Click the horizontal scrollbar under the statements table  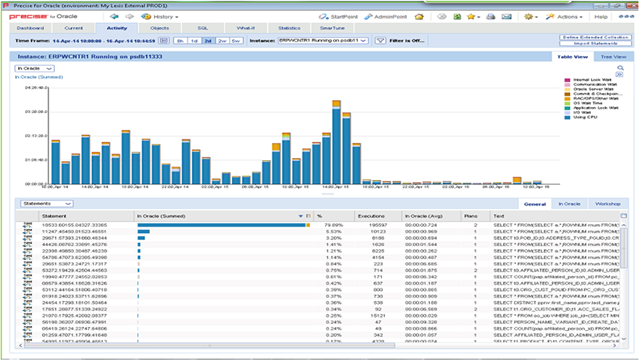click(x=209, y=345)
